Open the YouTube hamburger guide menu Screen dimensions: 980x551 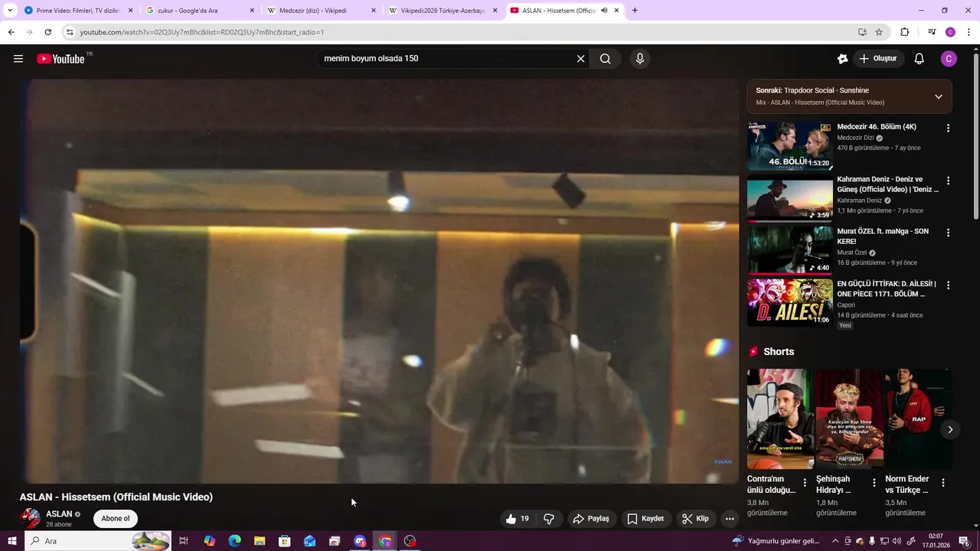point(18,59)
